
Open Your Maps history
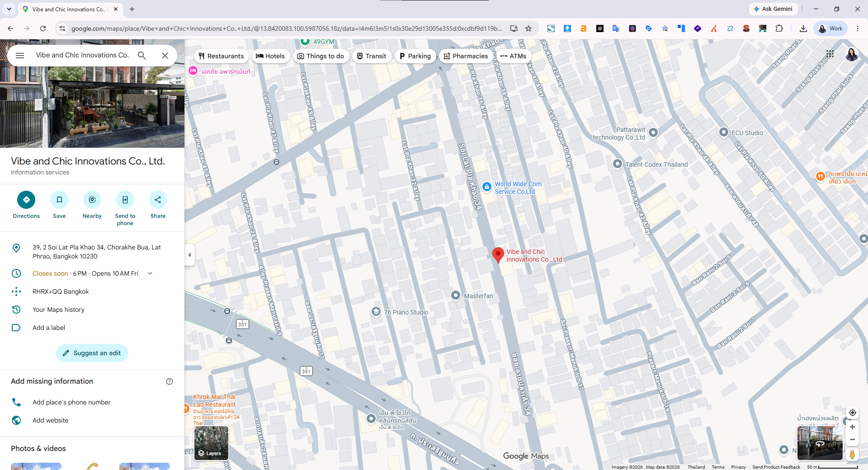coord(92,310)
